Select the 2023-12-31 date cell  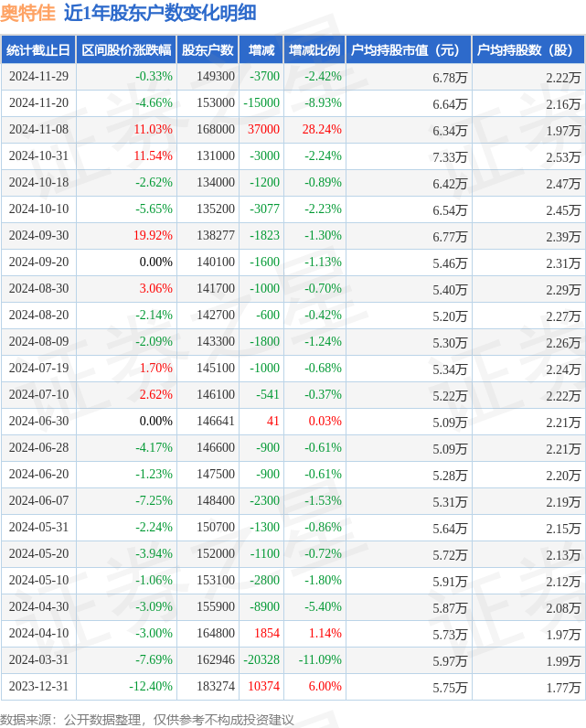coord(38,686)
